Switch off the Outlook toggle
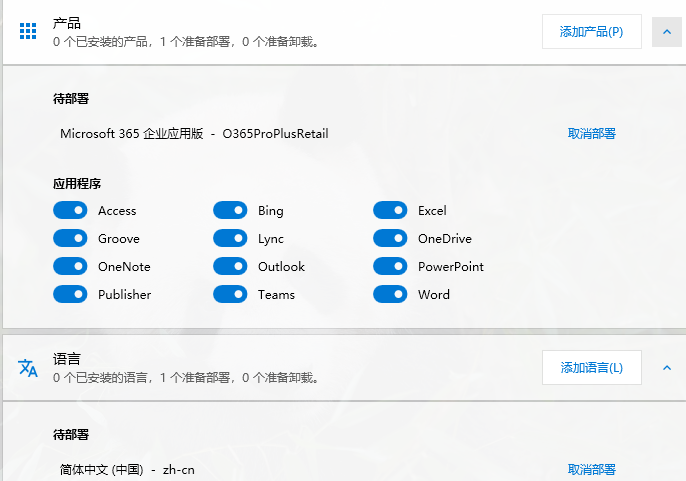Viewport: 686px width, 481px height. coord(230,267)
